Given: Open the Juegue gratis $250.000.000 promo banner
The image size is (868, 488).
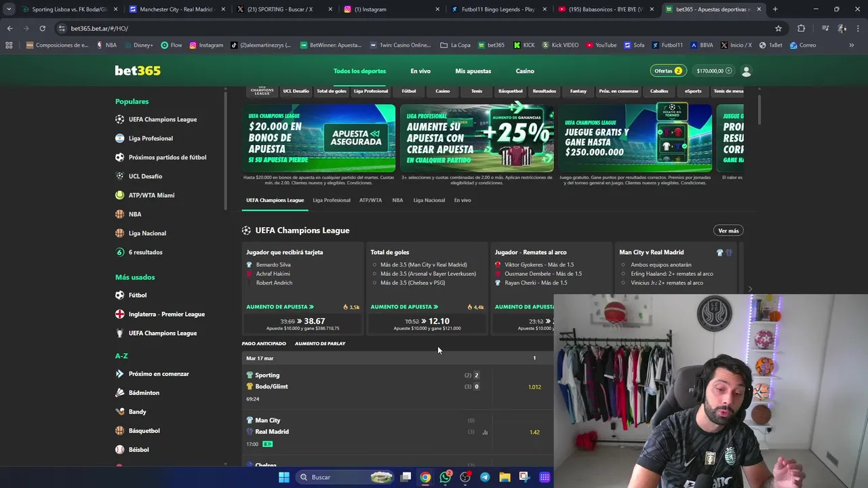Looking at the screenshot, I should (635, 138).
